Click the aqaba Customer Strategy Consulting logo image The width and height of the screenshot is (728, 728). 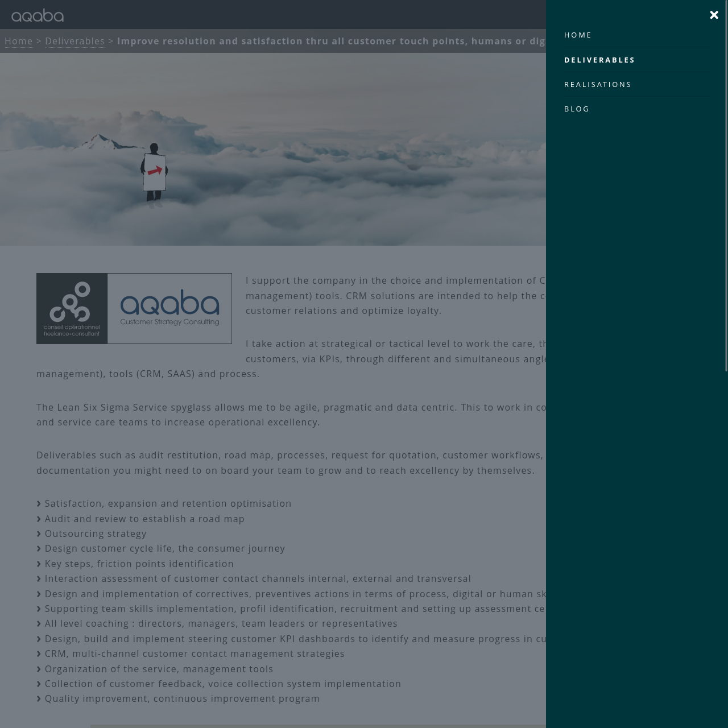(x=134, y=308)
